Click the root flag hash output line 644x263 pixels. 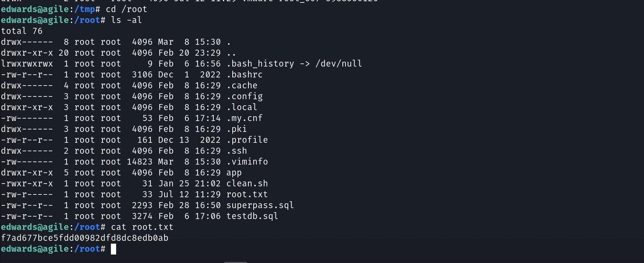[x=85, y=238]
